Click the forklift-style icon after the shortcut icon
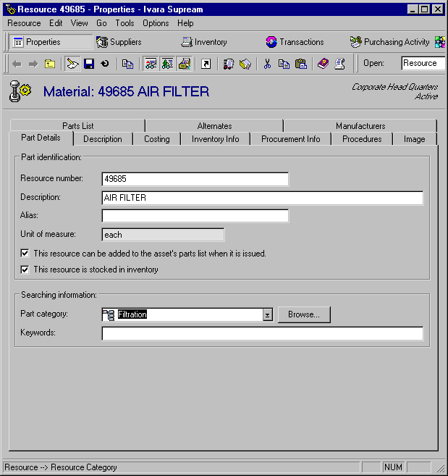Screen dimensions: 448x476 pos(229,64)
